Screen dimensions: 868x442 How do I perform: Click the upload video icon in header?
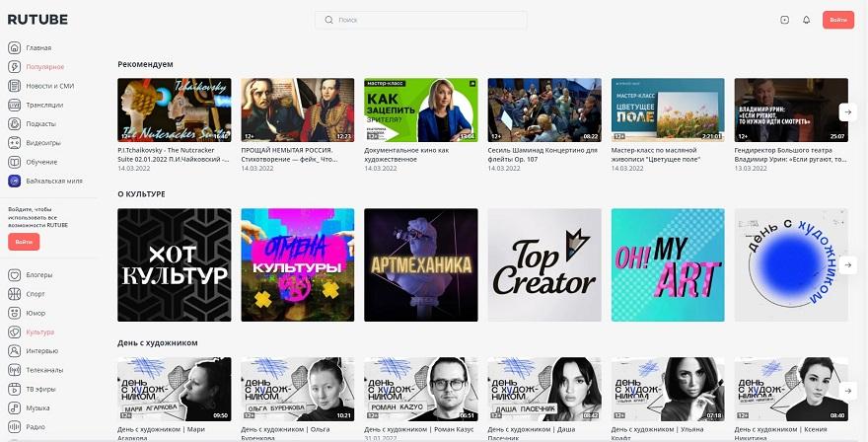[x=784, y=20]
